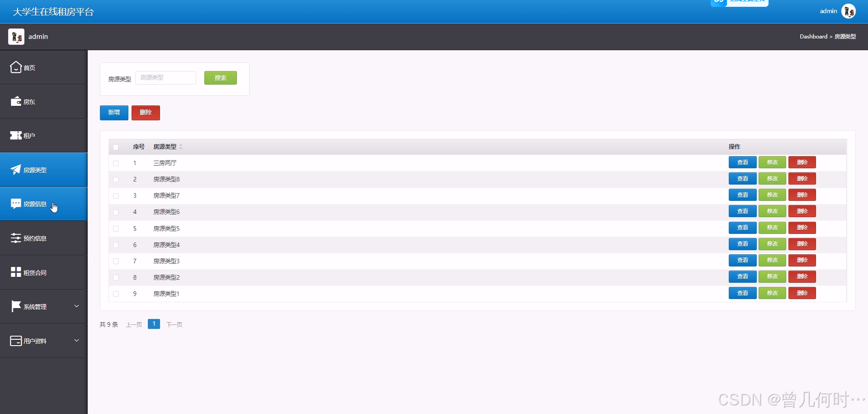Expand the 用户资料 menu chevron
The height and width of the screenshot is (414, 868).
(76, 340)
